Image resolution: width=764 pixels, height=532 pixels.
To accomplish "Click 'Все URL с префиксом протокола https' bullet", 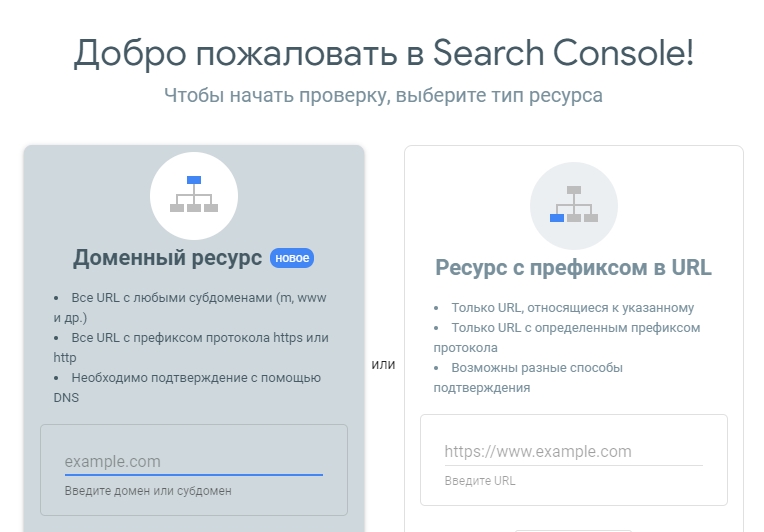I will 191,347.
